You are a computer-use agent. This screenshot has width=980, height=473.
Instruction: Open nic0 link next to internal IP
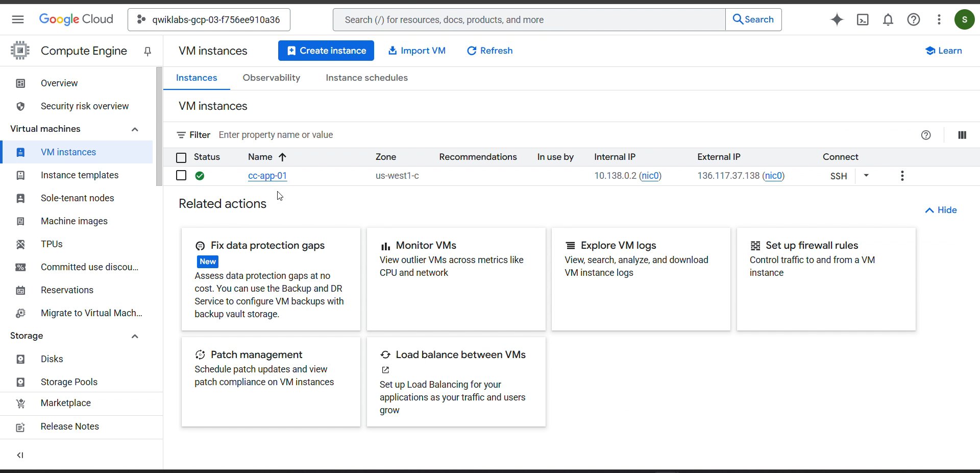[650, 176]
